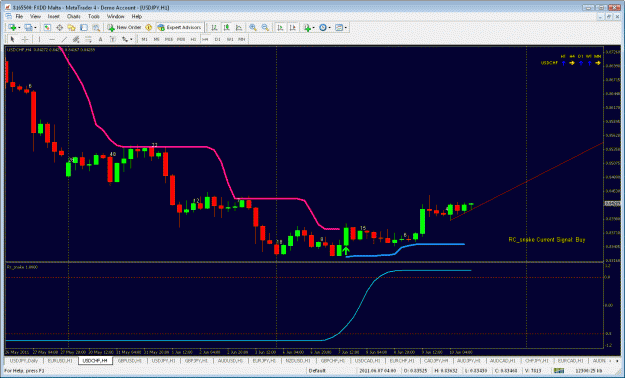The height and width of the screenshot is (378, 625).
Task: Select the trendline drawing tool
Action: click(x=64, y=39)
